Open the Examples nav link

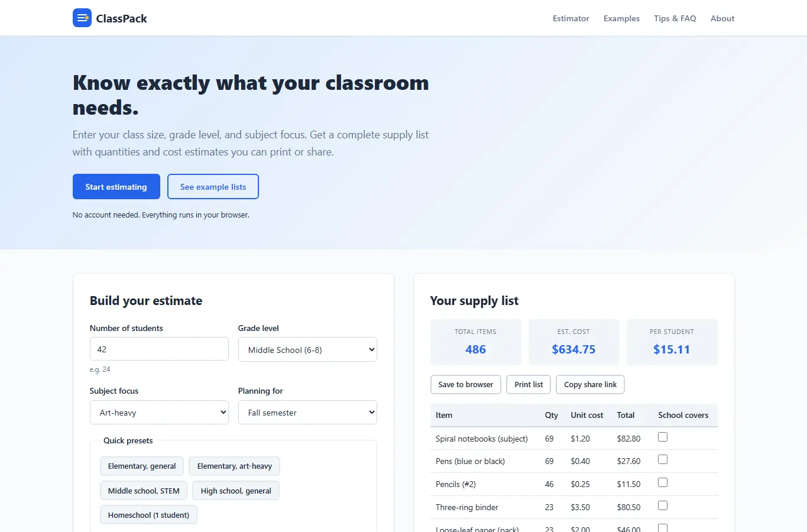point(621,18)
